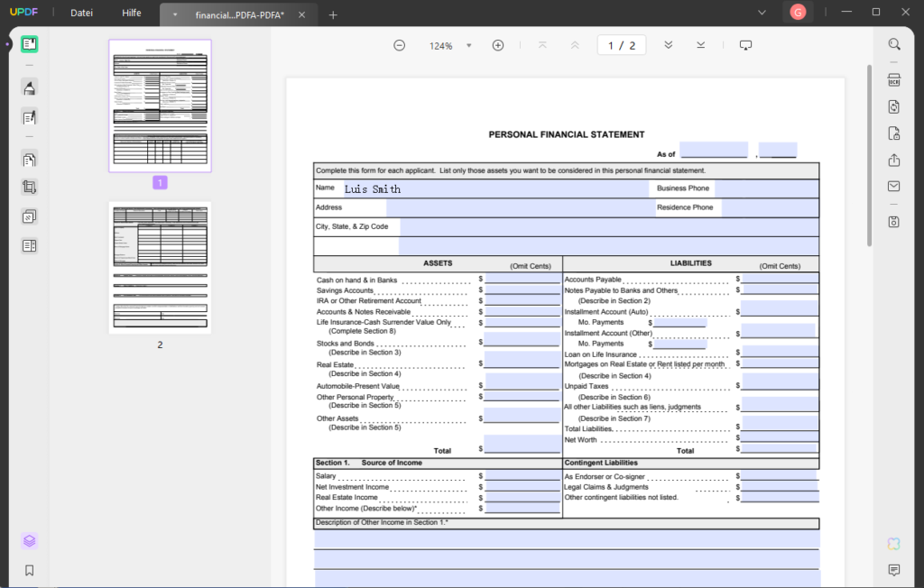Select page 2 thumbnail
924x588 pixels.
coord(160,268)
